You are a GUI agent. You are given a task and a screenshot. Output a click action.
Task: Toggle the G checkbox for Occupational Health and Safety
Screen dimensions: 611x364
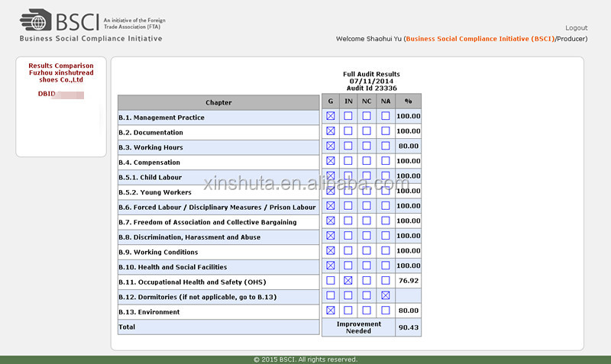(x=331, y=280)
